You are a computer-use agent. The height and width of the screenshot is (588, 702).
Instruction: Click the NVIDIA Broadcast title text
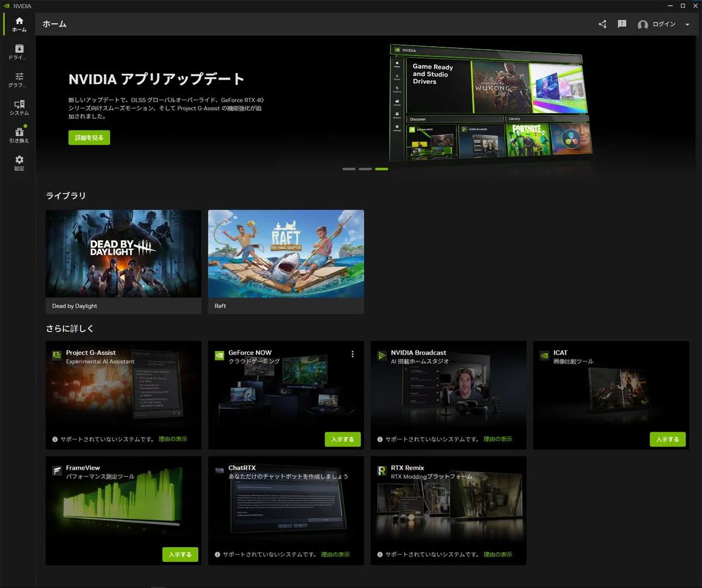pyautogui.click(x=418, y=353)
